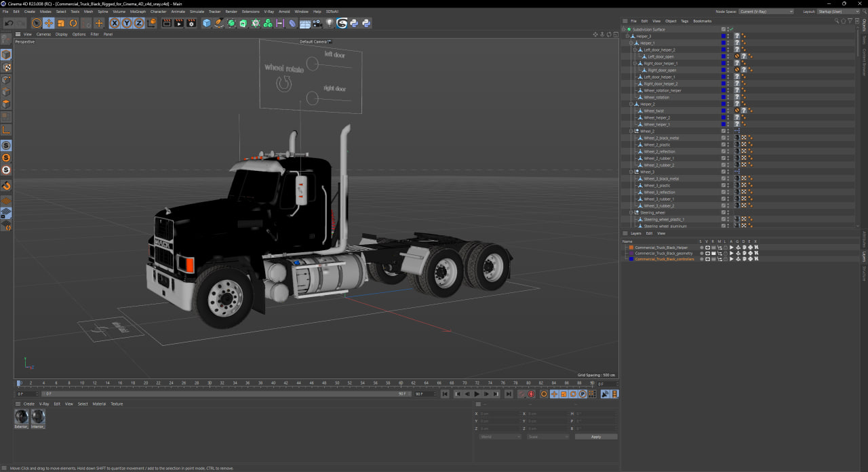The image size is (868, 472).
Task: Open Edit Render Settings icon
Action: tap(191, 23)
